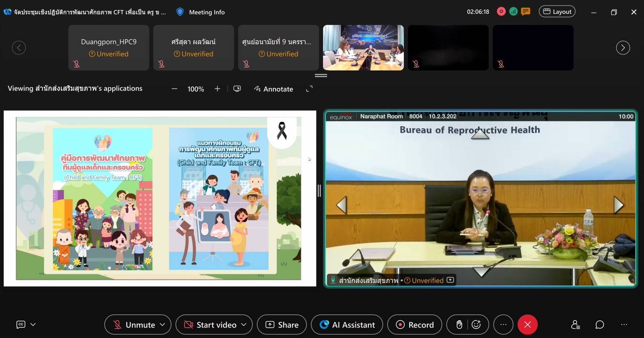
Task: Click the leave meeting red button
Action: 527,325
